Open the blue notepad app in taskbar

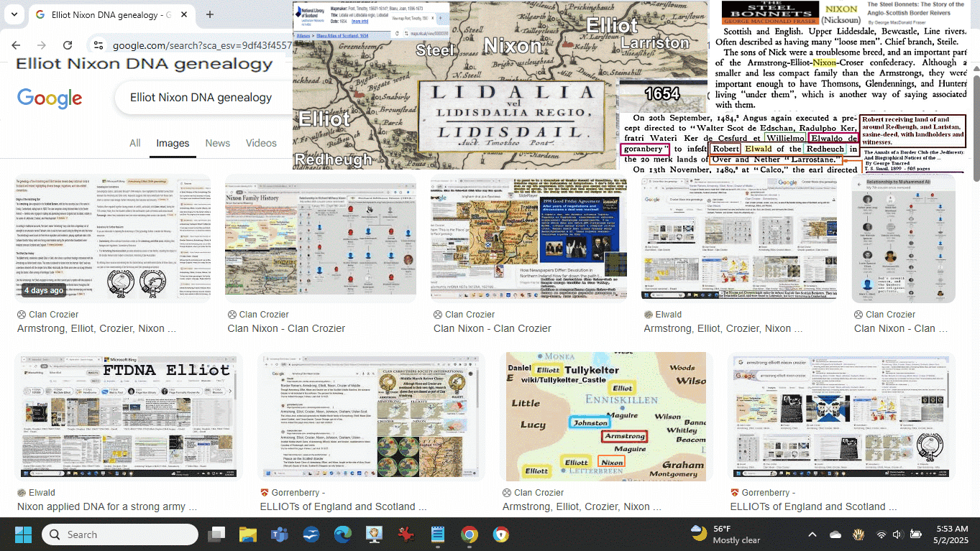[x=438, y=534]
